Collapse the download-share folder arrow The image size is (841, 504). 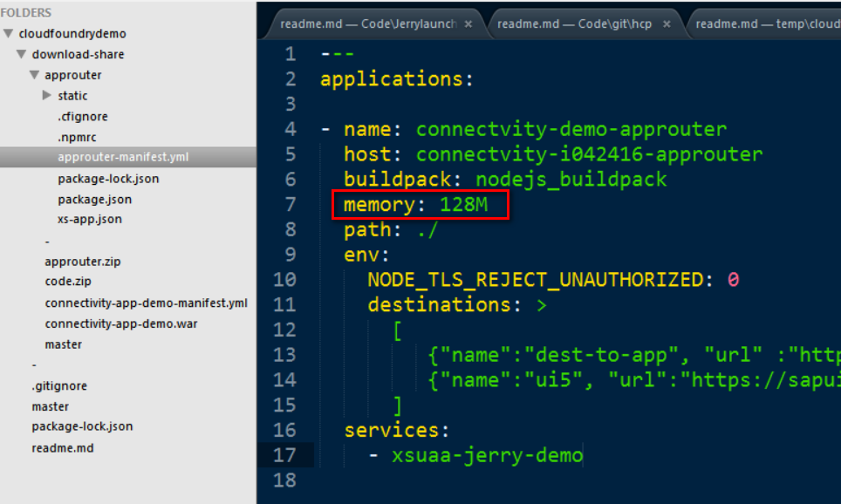click(x=21, y=54)
